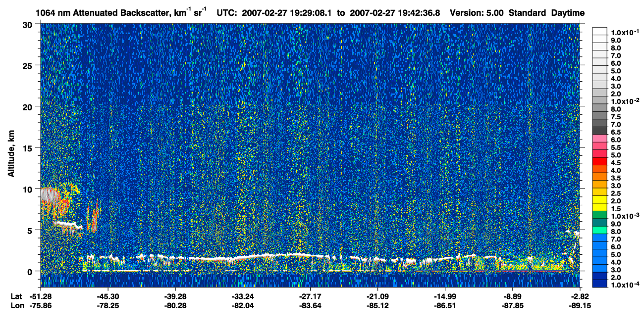The height and width of the screenshot is (330, 644).
Task: Click latitude value "-21.09"
Action: [x=377, y=296]
